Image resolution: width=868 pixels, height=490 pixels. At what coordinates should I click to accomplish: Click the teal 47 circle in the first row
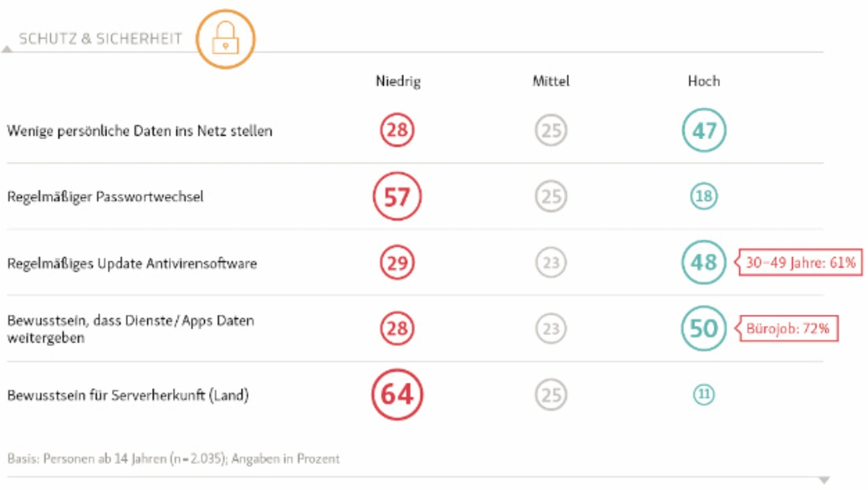(704, 130)
